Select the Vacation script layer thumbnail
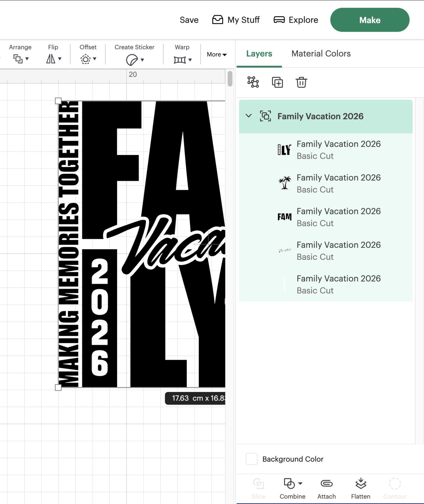The width and height of the screenshot is (424, 504). (284, 251)
